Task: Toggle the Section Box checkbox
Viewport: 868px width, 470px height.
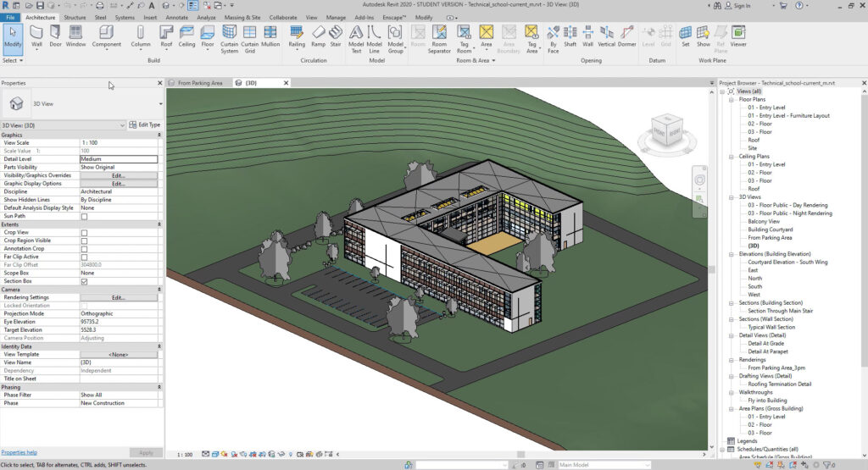Action: 84,281
